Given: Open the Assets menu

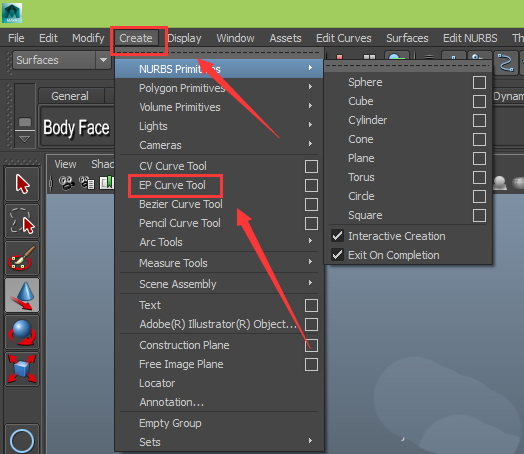Looking at the screenshot, I should click(x=285, y=38).
